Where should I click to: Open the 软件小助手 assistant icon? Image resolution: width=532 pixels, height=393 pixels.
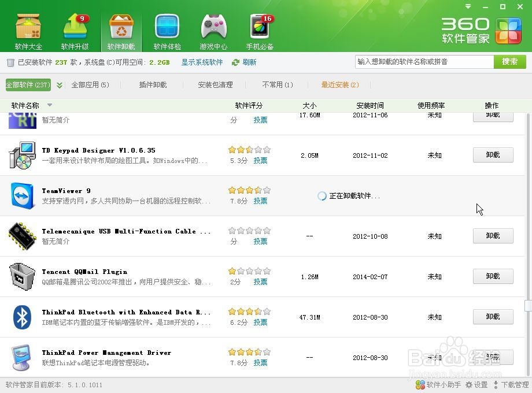420,384
